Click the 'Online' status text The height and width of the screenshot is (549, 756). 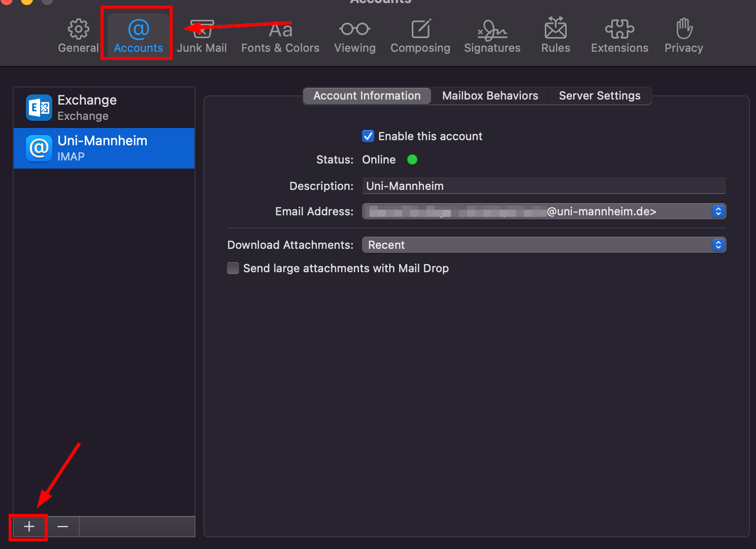tap(379, 159)
